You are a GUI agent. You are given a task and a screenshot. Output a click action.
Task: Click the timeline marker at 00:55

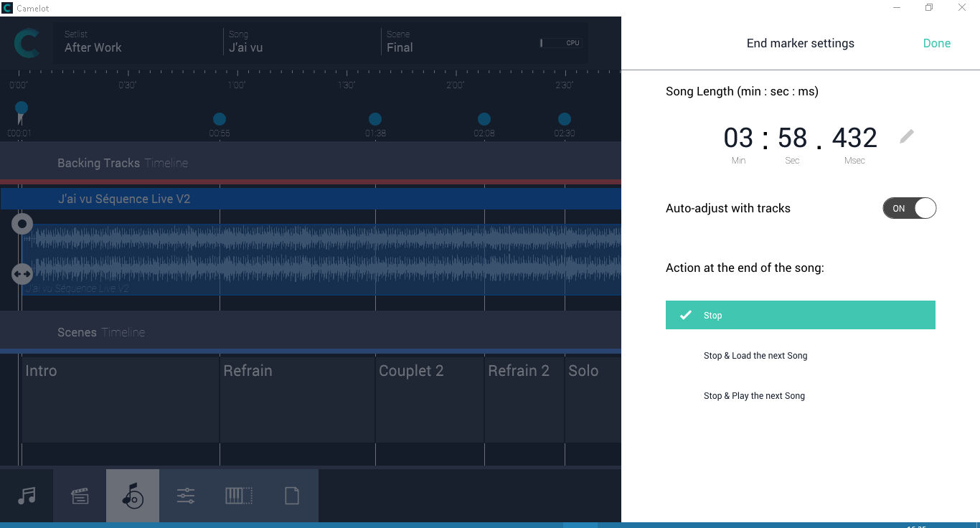tap(220, 119)
